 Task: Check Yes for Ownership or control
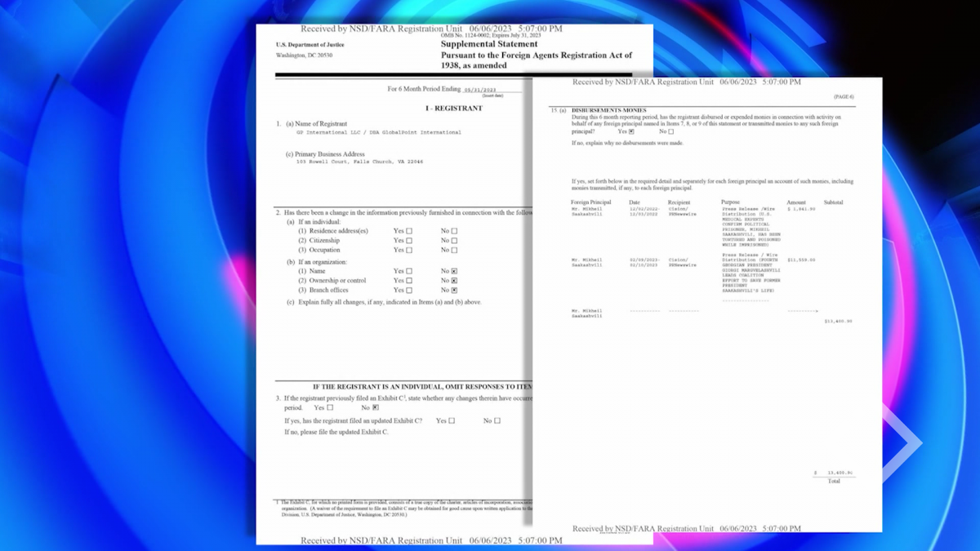[409, 281]
